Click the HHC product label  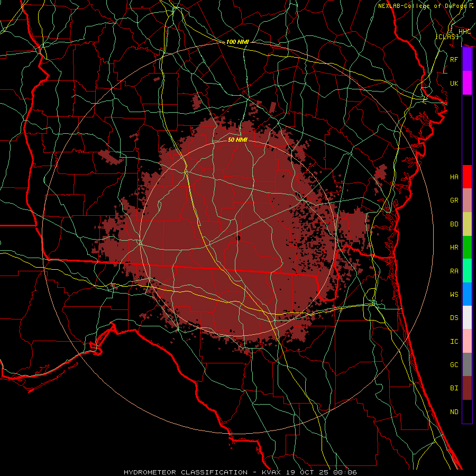coord(464,32)
